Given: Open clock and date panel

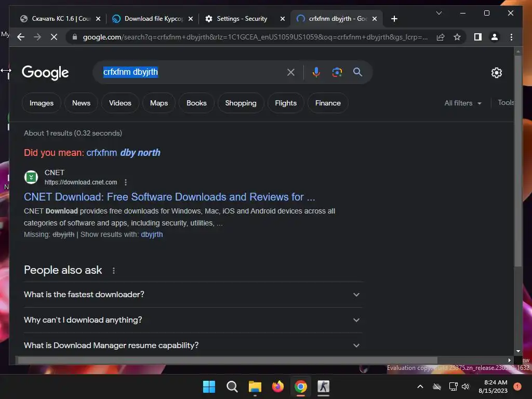Looking at the screenshot, I should (493, 387).
